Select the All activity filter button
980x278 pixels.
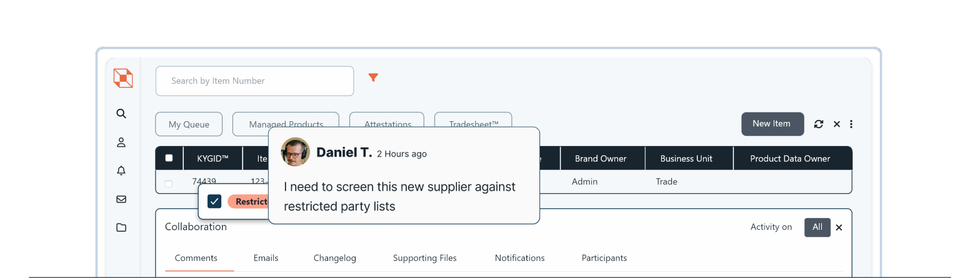(x=817, y=228)
